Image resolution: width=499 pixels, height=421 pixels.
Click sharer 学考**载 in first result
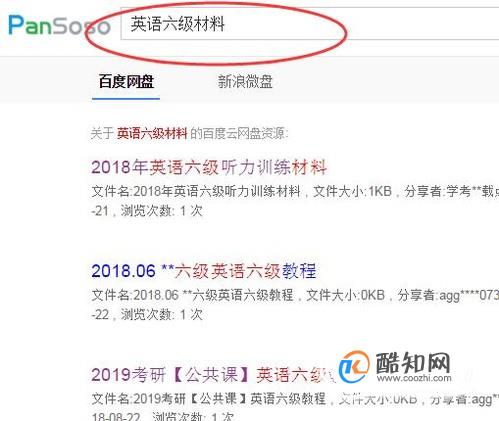tap(451, 191)
